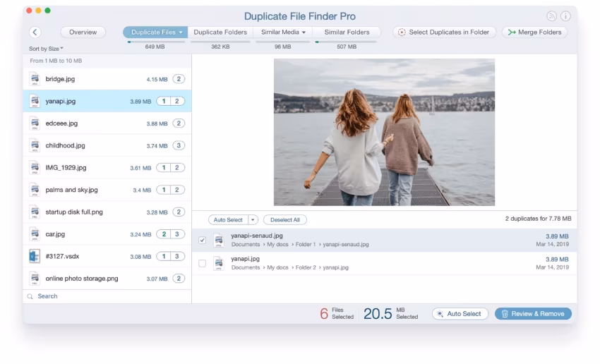
Task: Click the palms and sky.jpg file icon
Action: [x=35, y=190]
